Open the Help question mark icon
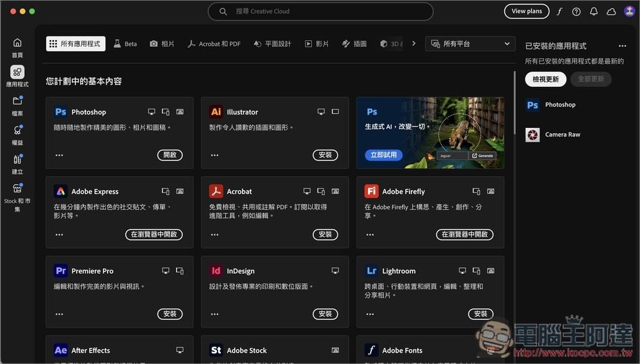This screenshot has width=640, height=364. 577,12
